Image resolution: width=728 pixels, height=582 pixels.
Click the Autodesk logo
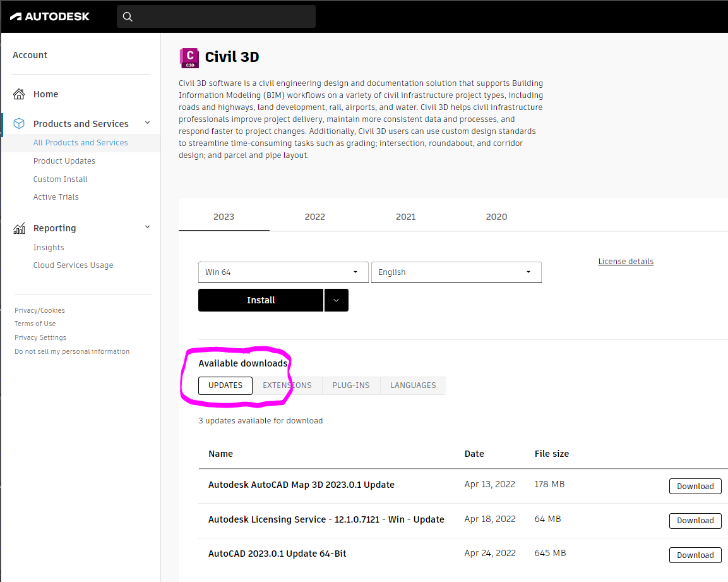click(x=51, y=16)
